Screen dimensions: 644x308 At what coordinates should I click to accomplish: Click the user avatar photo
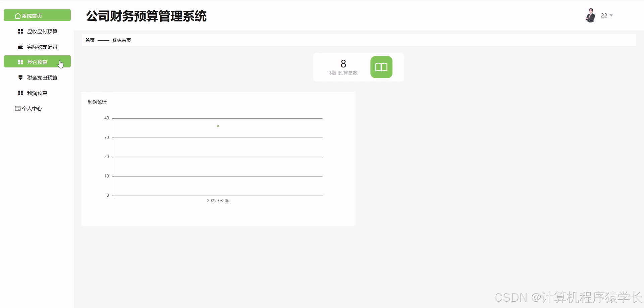(590, 15)
